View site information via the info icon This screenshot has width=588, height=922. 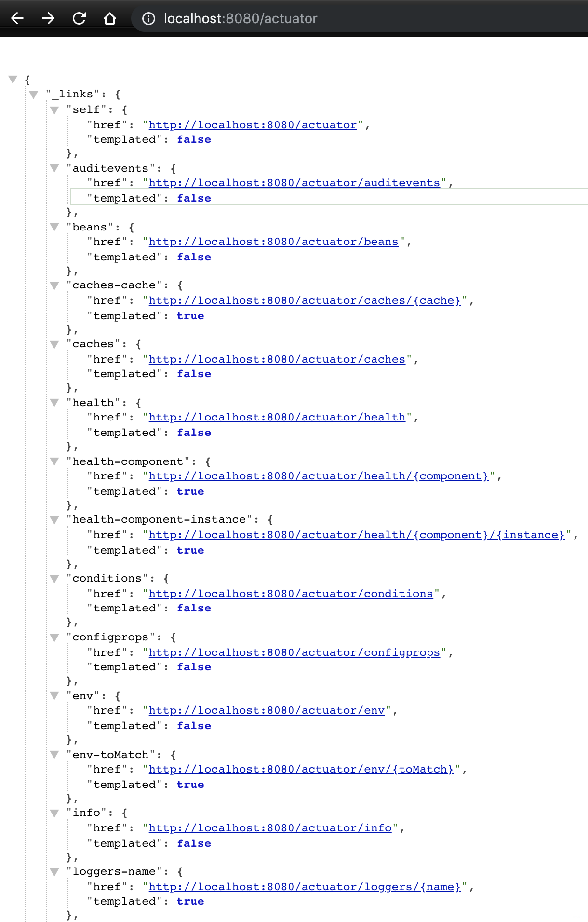(148, 18)
